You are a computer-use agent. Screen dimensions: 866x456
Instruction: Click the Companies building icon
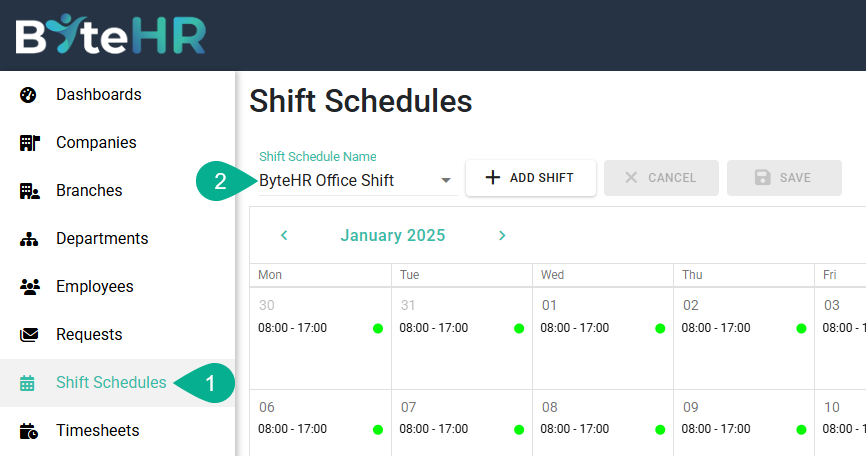(x=28, y=143)
